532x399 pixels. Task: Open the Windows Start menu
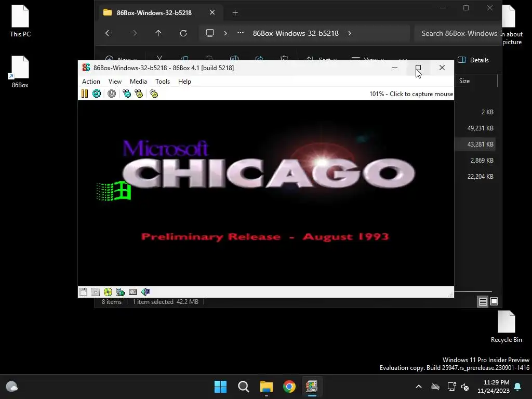pos(220,387)
